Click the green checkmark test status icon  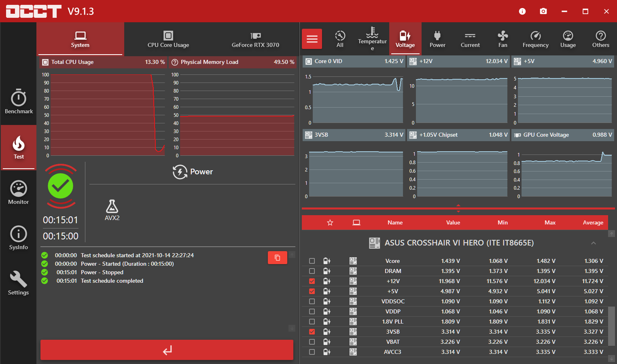pyautogui.click(x=61, y=186)
